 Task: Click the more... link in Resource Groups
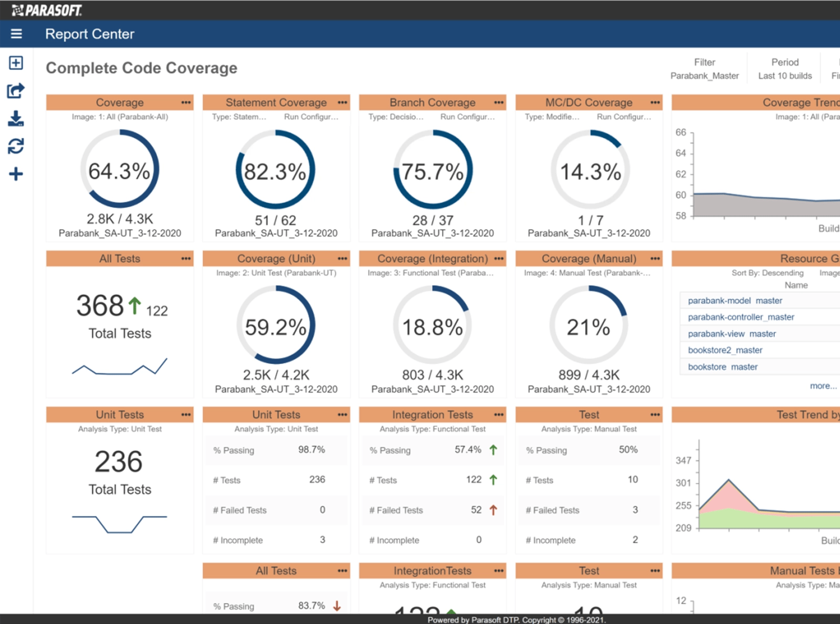coord(823,385)
